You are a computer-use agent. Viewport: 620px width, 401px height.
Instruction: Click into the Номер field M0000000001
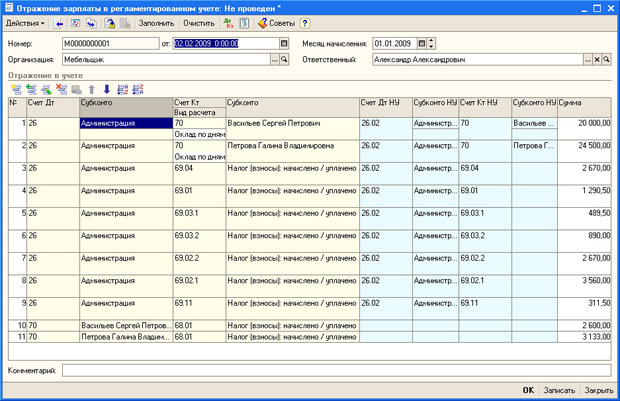coord(110,44)
